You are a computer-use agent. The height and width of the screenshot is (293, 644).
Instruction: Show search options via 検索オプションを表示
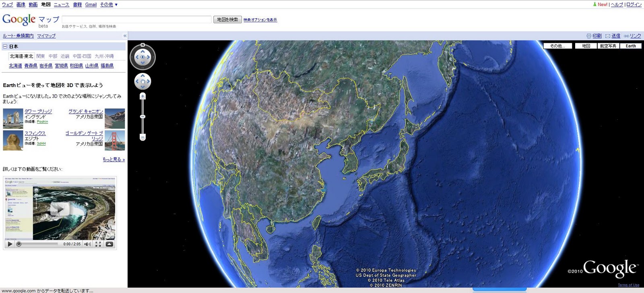(x=260, y=20)
